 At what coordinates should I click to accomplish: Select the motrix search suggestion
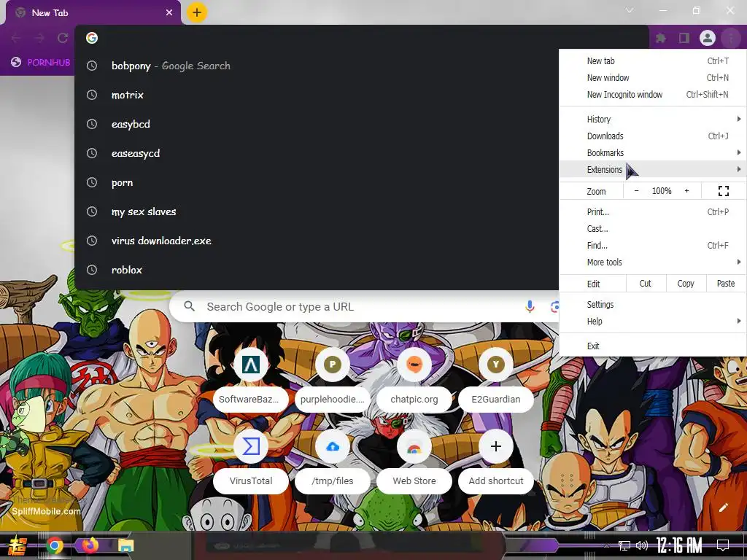click(x=317, y=95)
